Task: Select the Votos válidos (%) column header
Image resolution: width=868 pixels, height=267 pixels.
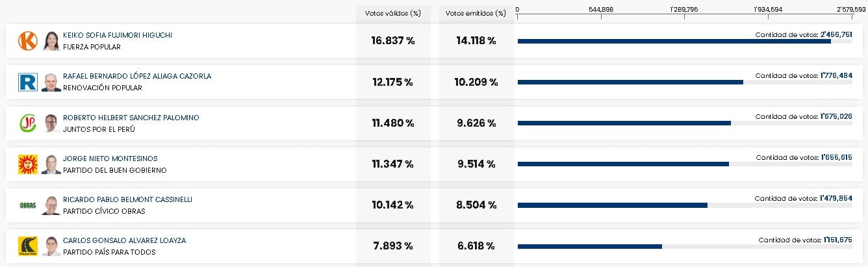Action: click(x=392, y=13)
